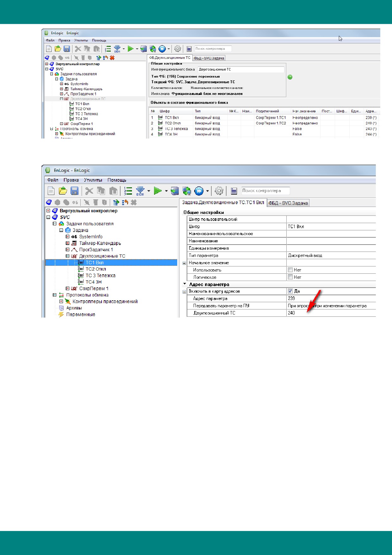Screen dimensions: 392x555
Task: Open 'Файл' menu in lower EnLogic window
Action: click(x=53, y=180)
